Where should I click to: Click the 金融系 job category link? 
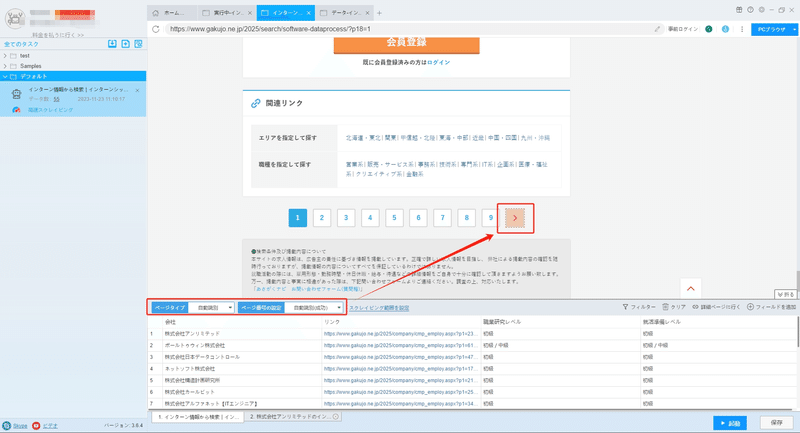(x=415, y=174)
